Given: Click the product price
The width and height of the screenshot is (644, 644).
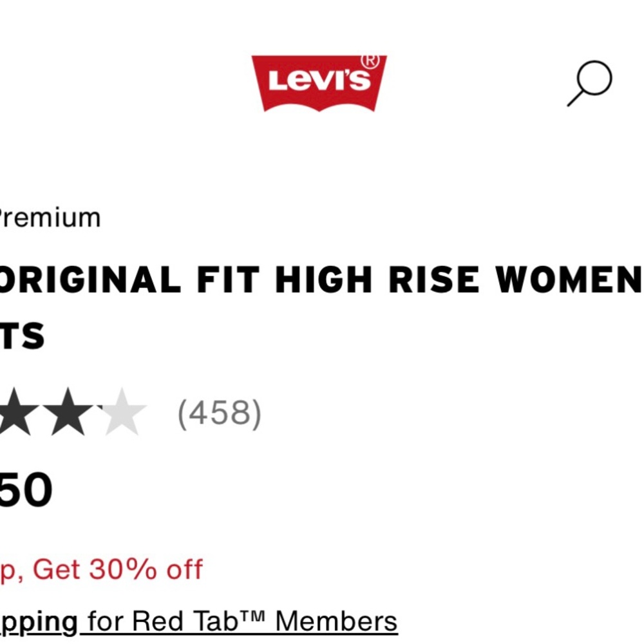Looking at the screenshot, I should pyautogui.click(x=26, y=489).
